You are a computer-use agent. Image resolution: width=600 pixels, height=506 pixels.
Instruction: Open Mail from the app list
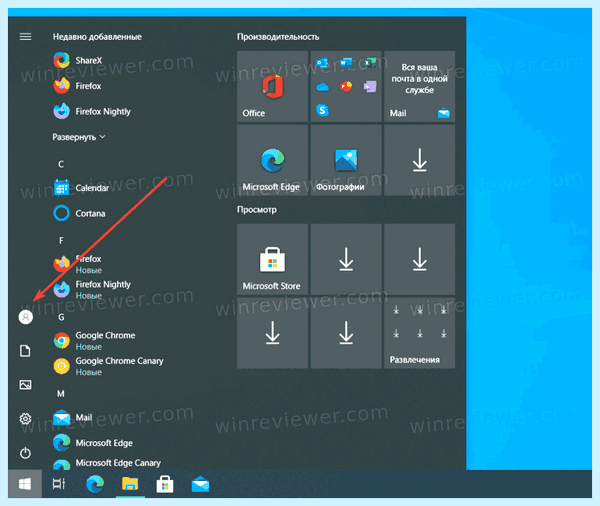click(73, 418)
